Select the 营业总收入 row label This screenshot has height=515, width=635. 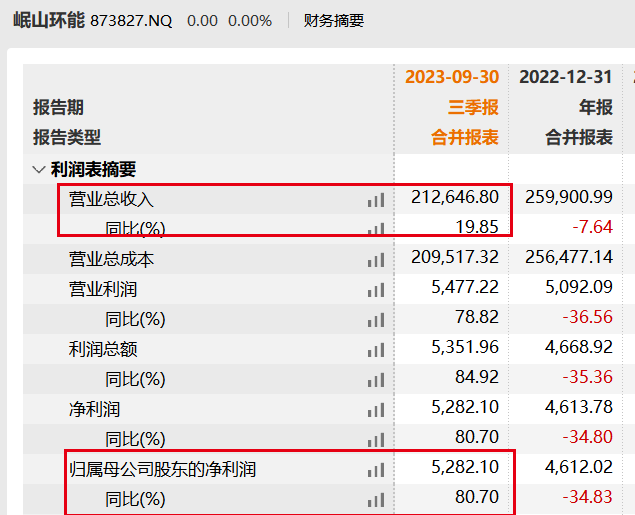point(111,199)
